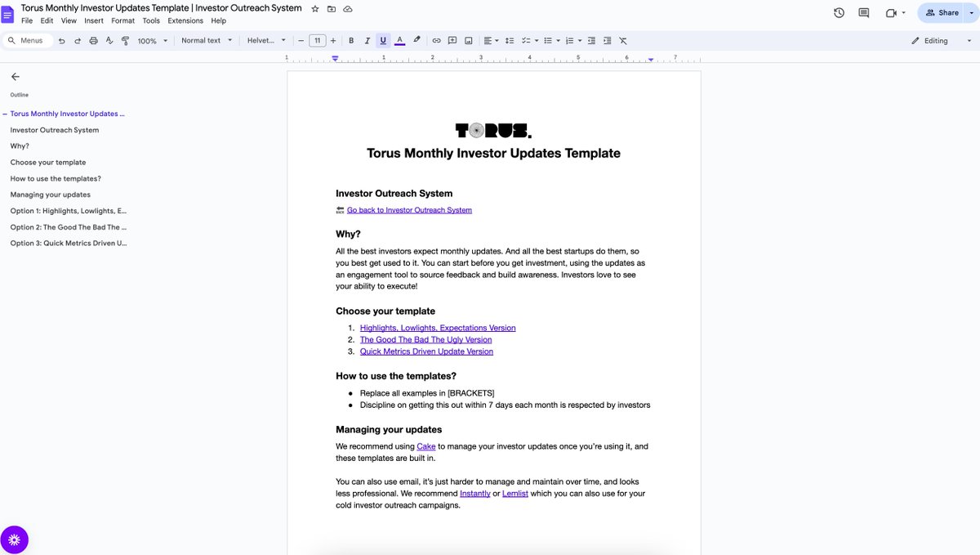Screen dimensions: 980x555
Task: Open The Good The Bad The Ugly Version link
Action: tap(425, 340)
